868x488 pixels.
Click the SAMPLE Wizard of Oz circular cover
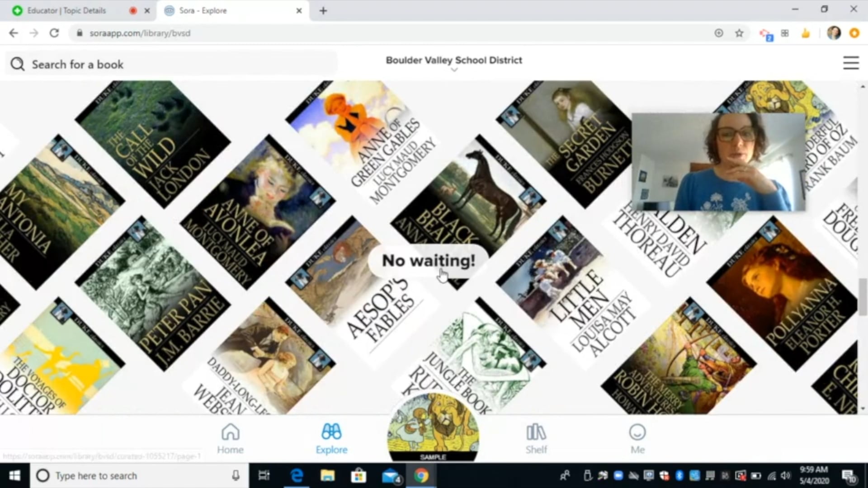click(433, 427)
